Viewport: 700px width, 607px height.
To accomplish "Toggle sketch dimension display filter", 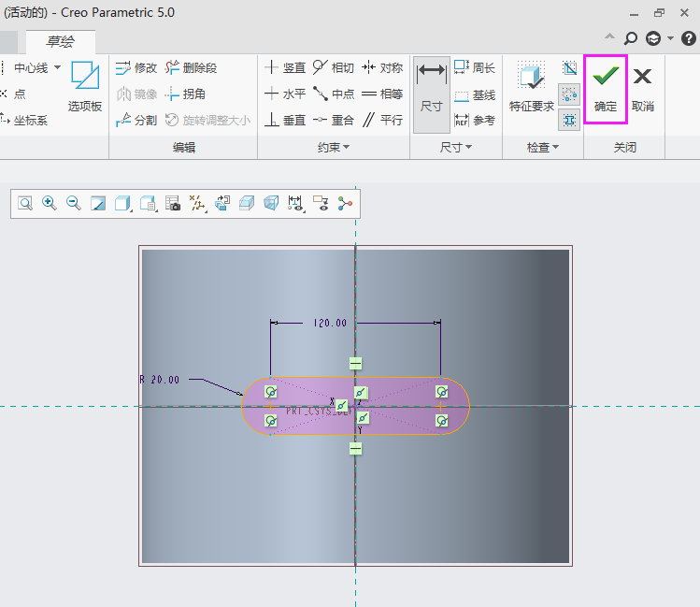I will [x=295, y=203].
